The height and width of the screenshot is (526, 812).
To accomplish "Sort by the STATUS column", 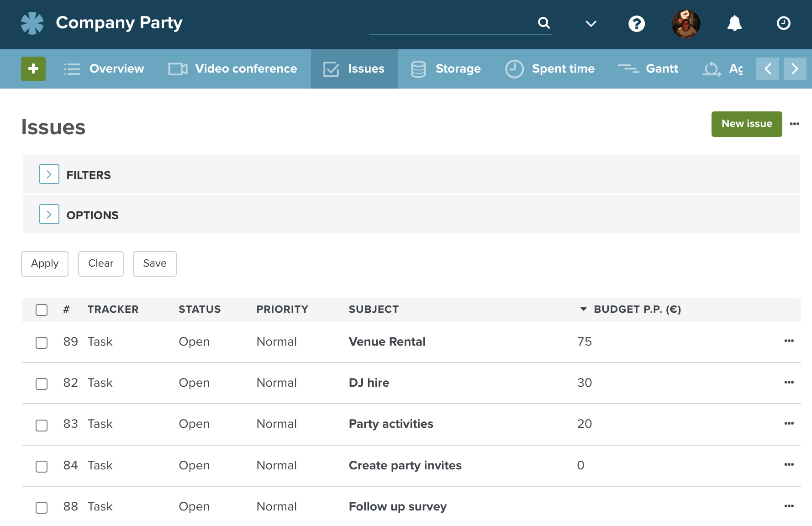I will (x=200, y=310).
